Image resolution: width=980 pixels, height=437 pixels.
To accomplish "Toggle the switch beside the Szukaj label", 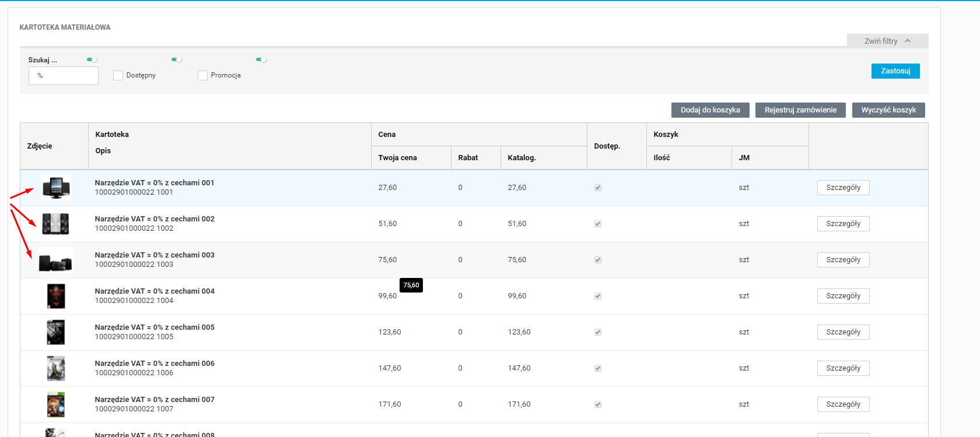I will coord(92,59).
